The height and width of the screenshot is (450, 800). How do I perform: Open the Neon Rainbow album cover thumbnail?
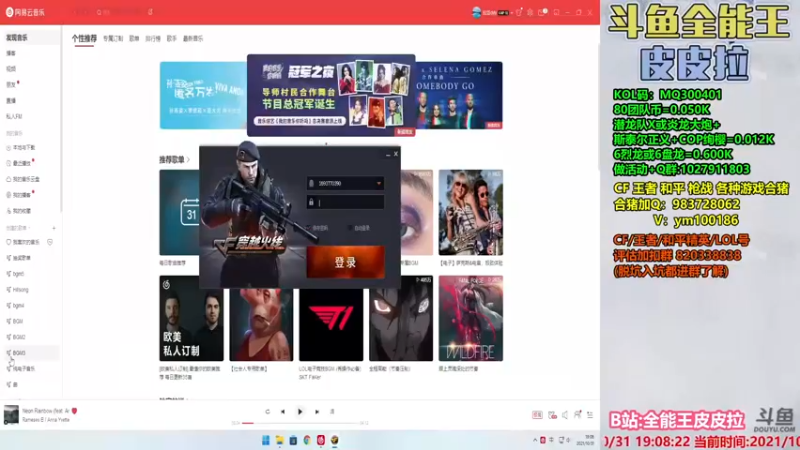pyautogui.click(x=11, y=414)
